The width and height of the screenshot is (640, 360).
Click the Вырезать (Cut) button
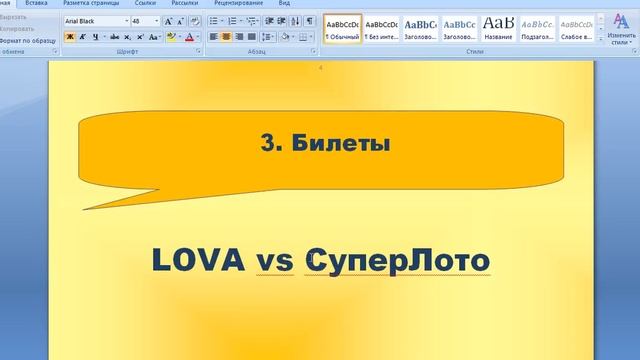pos(13,17)
